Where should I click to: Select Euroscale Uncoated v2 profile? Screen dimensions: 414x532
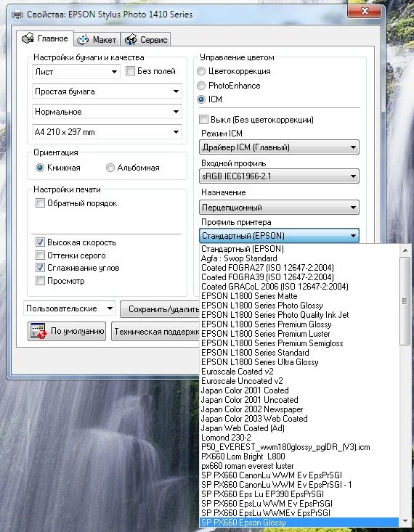pyautogui.click(x=299, y=381)
